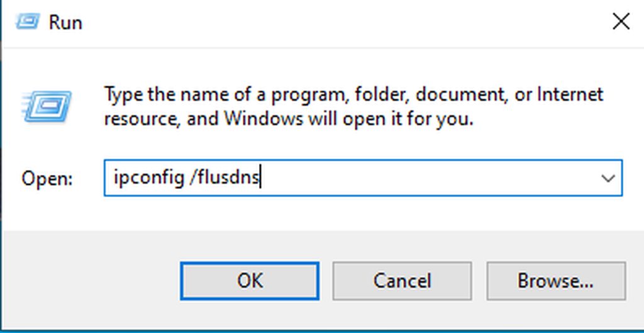Viewport: 644px width, 333px height.
Task: Click the instruction text "Type the name of a program"
Action: [x=226, y=95]
